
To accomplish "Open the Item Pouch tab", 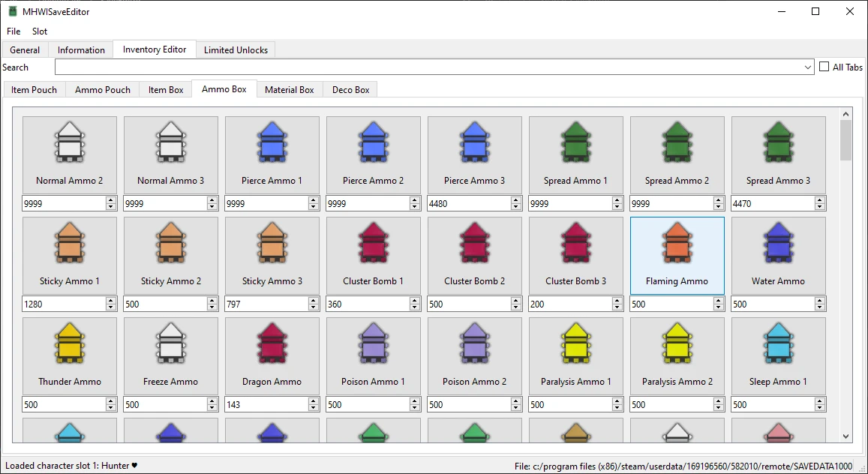I will point(34,89).
